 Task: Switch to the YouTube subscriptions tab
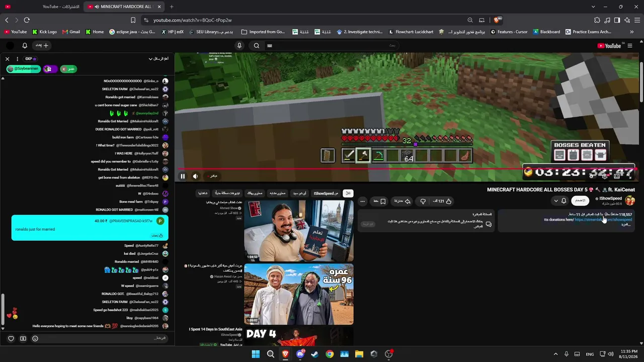(41, 7)
